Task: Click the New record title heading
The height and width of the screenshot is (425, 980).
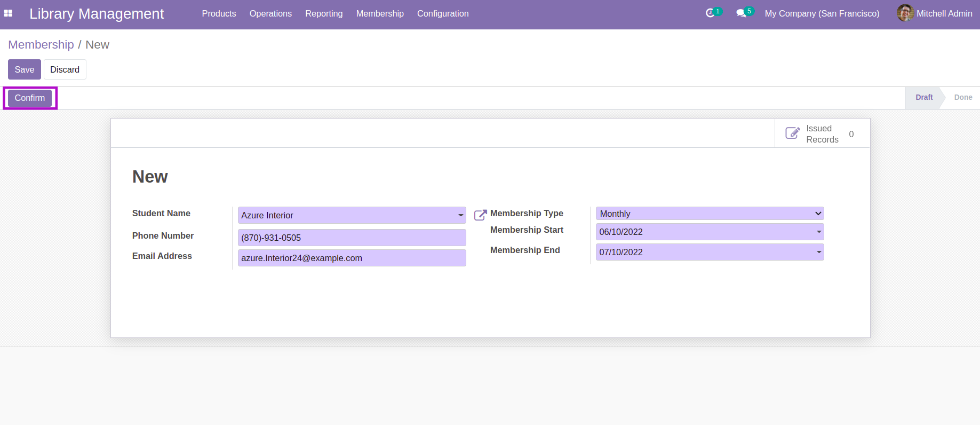Action: pyautogui.click(x=150, y=177)
